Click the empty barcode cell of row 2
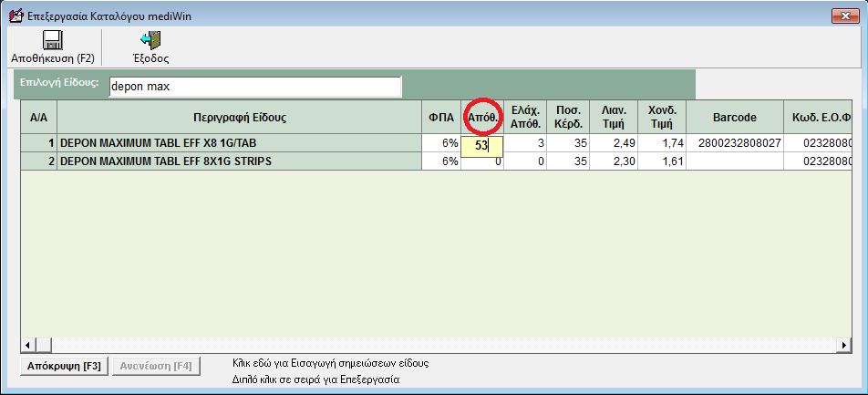This screenshot has height=395, width=868. point(735,161)
